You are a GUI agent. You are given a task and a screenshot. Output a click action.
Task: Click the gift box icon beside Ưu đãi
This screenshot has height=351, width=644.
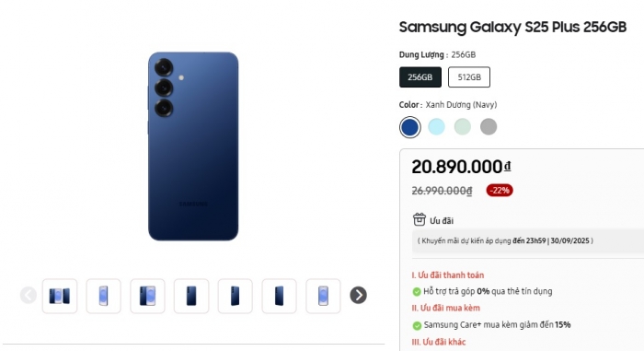[420, 220]
